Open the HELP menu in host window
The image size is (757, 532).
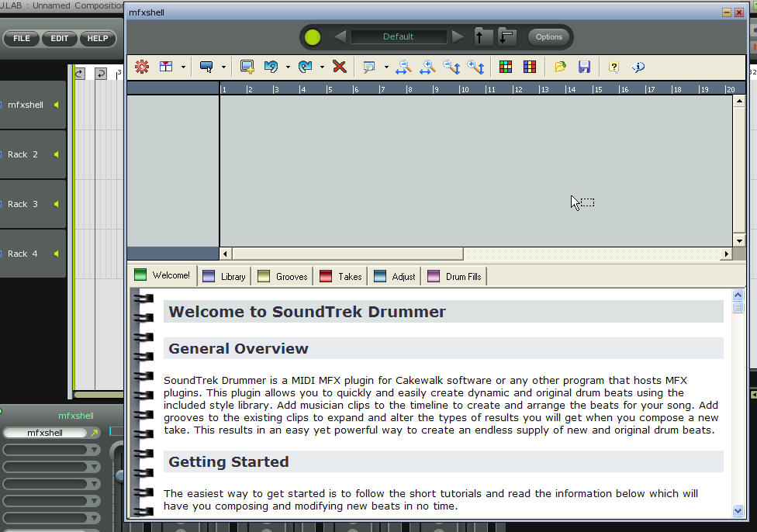pos(98,38)
